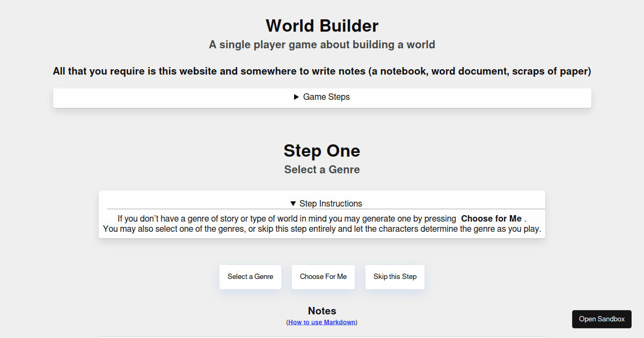Click the Step Instructions header bar

pyautogui.click(x=327, y=203)
